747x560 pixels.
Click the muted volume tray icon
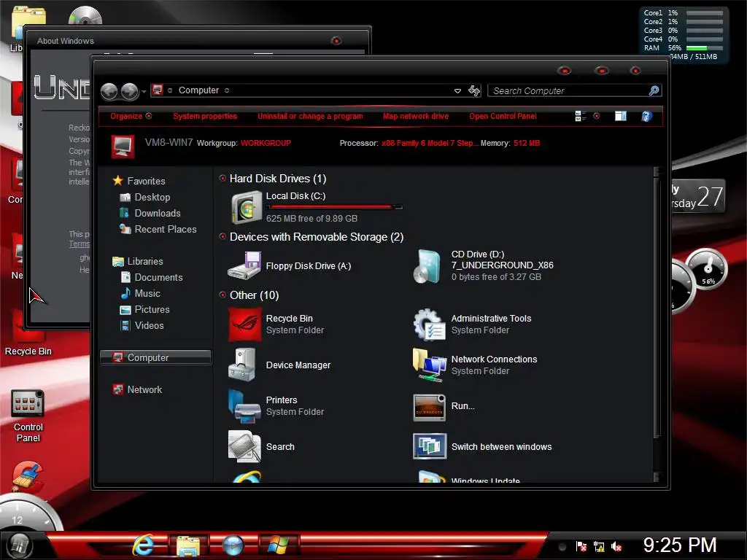tap(616, 546)
